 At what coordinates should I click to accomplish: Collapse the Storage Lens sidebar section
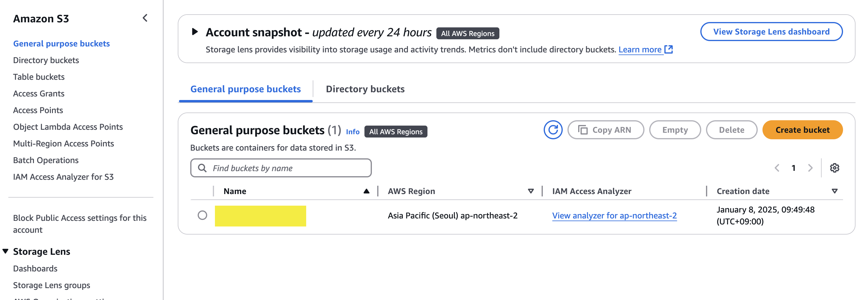tap(6, 251)
